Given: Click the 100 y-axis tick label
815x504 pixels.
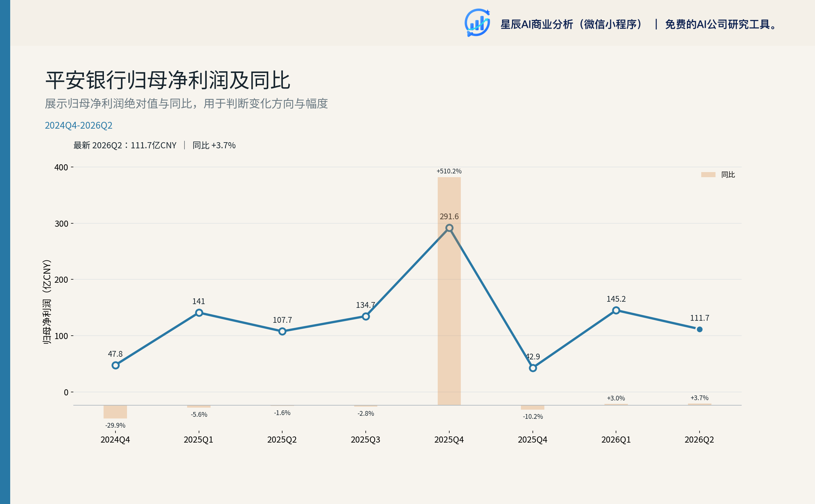Looking at the screenshot, I should (x=61, y=336).
